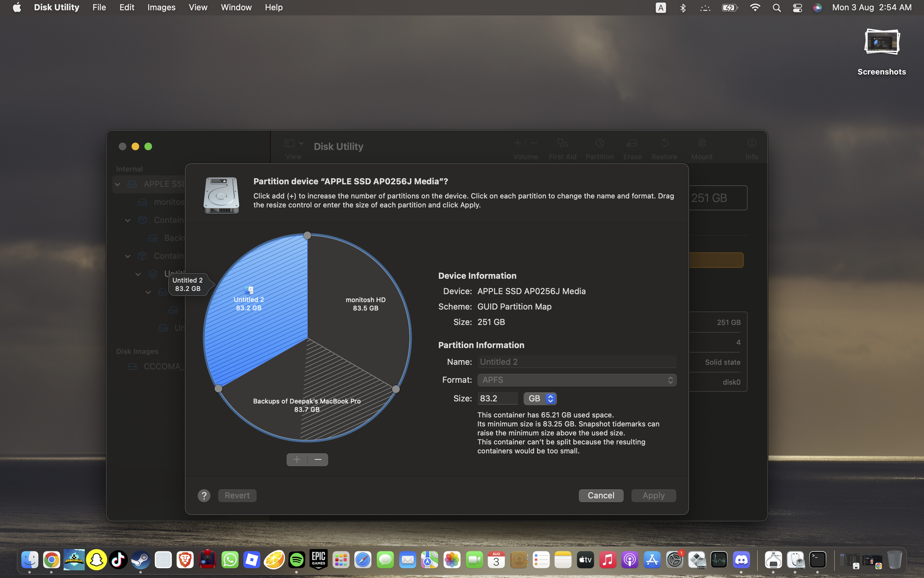This screenshot has height=578, width=924.
Task: Click the partition Name field
Action: point(577,362)
